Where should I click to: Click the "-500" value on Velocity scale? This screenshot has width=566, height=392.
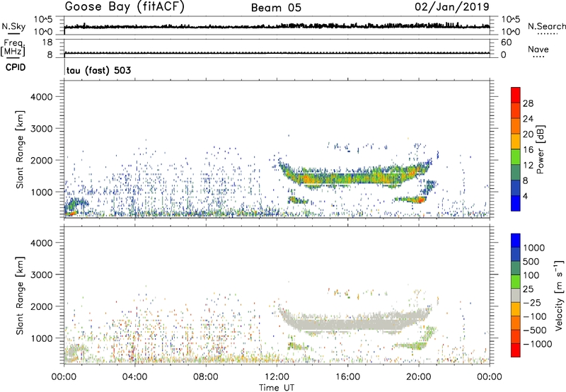click(535, 330)
